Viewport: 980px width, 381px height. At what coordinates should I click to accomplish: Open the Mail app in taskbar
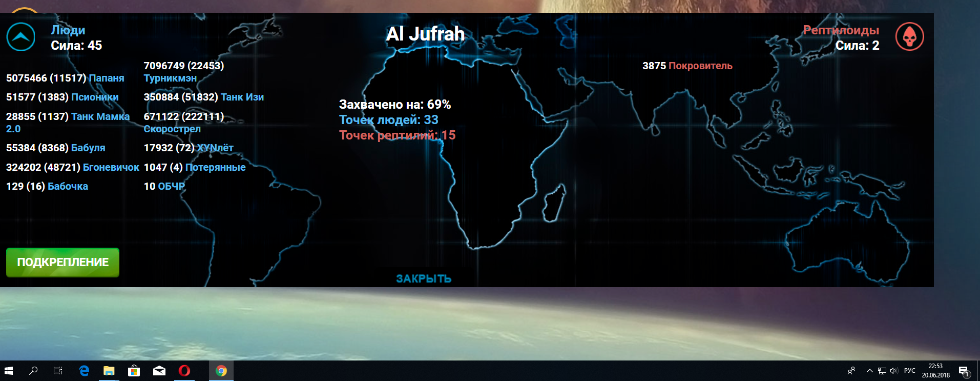pyautogui.click(x=159, y=371)
